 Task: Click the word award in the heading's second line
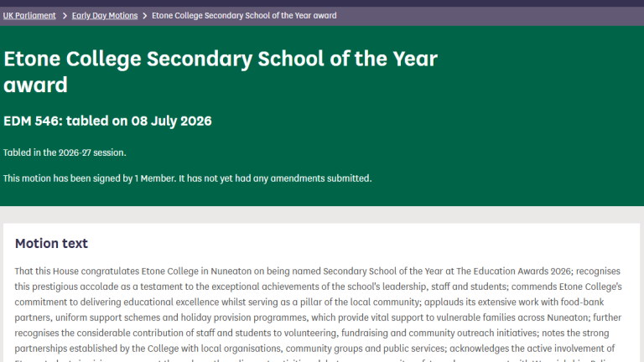pyautogui.click(x=35, y=85)
